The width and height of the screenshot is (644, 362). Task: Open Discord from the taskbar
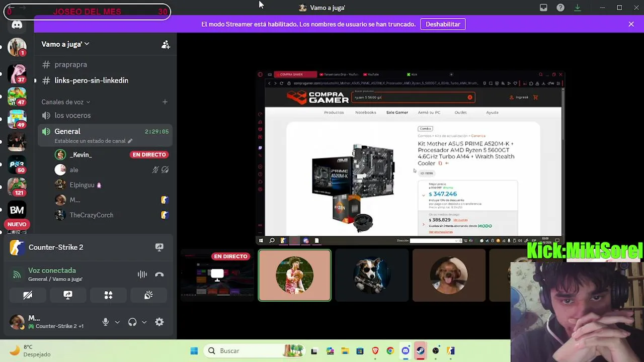(x=406, y=351)
